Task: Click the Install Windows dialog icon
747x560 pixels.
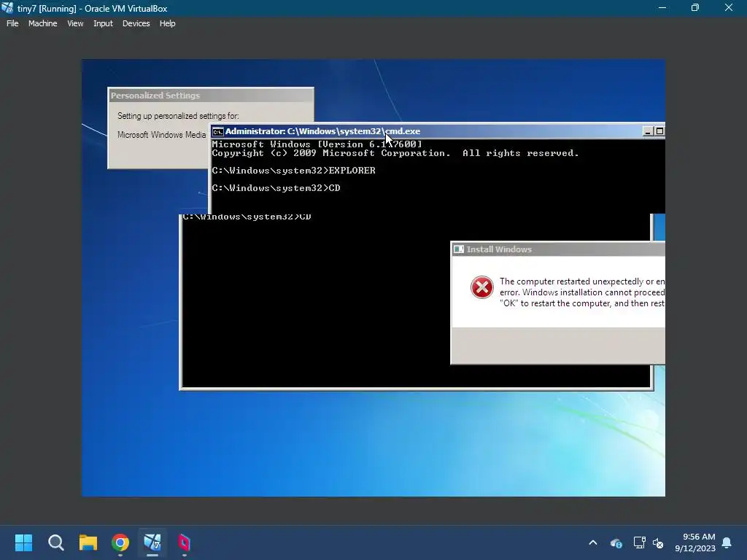Action: (x=459, y=249)
